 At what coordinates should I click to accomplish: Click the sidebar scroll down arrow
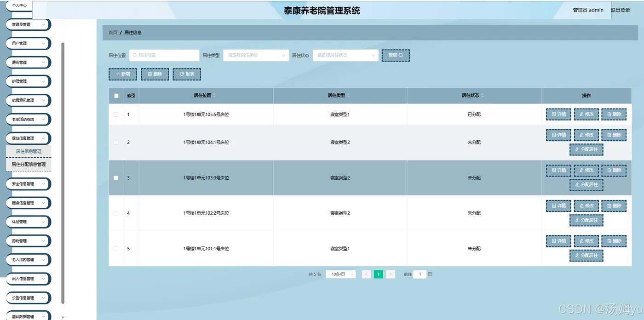(x=63, y=317)
